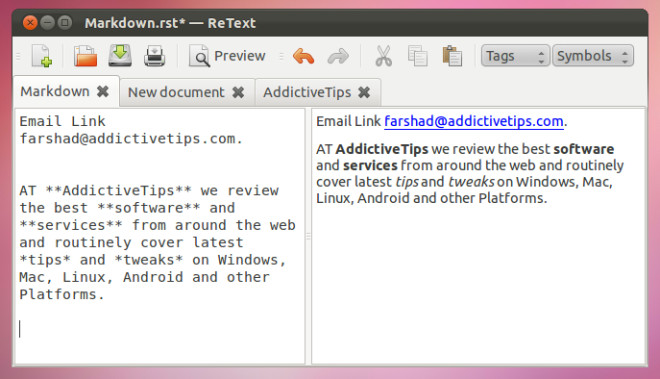
Task: Create a new document with toolbar icon
Action: [42, 56]
